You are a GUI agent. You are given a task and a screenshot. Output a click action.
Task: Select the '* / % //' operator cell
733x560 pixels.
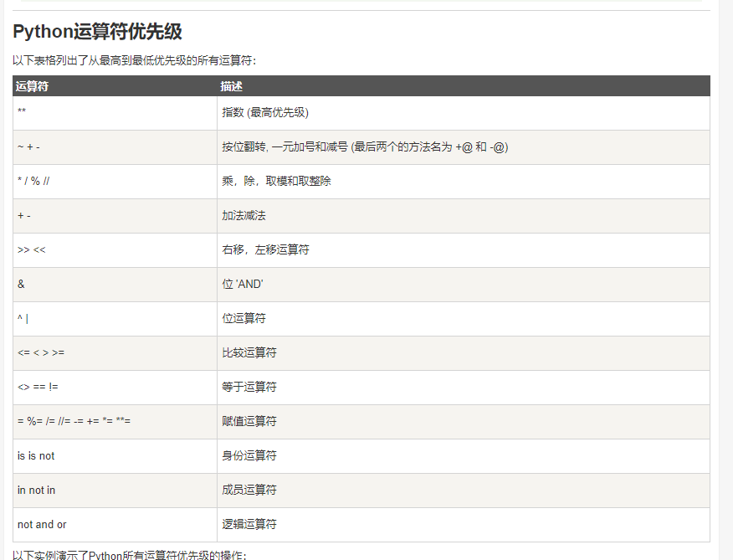[x=115, y=182]
